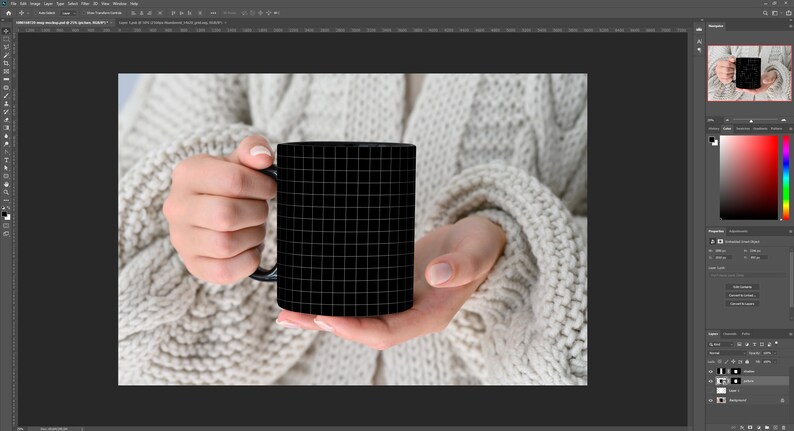Select the Gradient tool

[6, 128]
